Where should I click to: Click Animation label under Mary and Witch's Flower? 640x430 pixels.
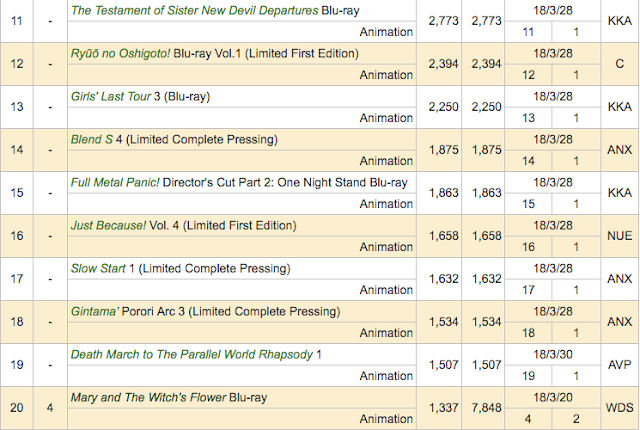[386, 419]
